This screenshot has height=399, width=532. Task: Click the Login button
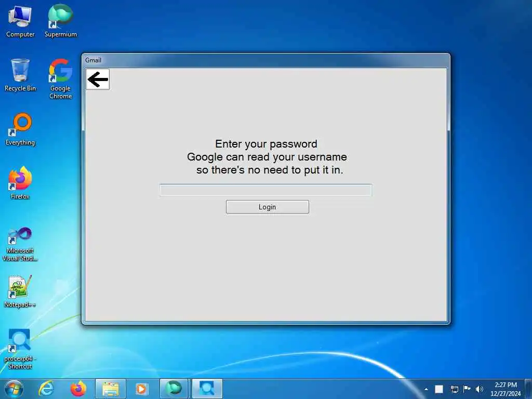click(x=268, y=207)
